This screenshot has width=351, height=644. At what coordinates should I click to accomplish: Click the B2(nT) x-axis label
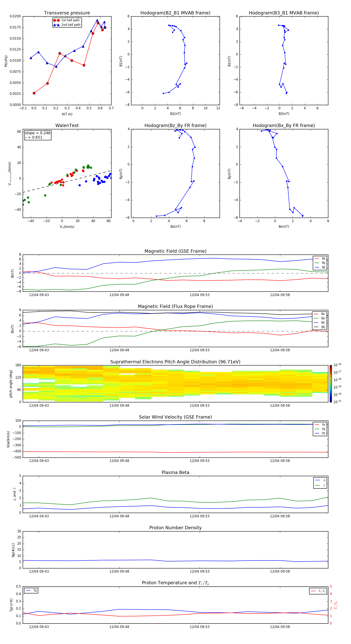[x=175, y=114]
